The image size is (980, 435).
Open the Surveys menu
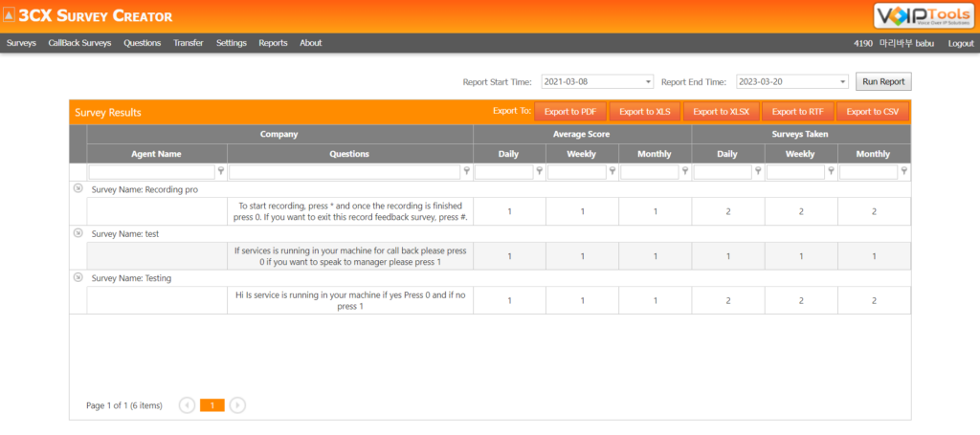pyautogui.click(x=21, y=43)
